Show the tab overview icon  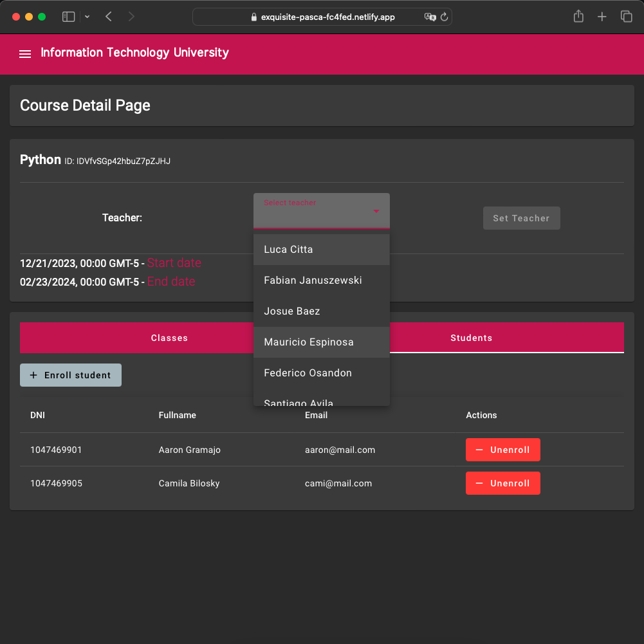[x=625, y=17]
